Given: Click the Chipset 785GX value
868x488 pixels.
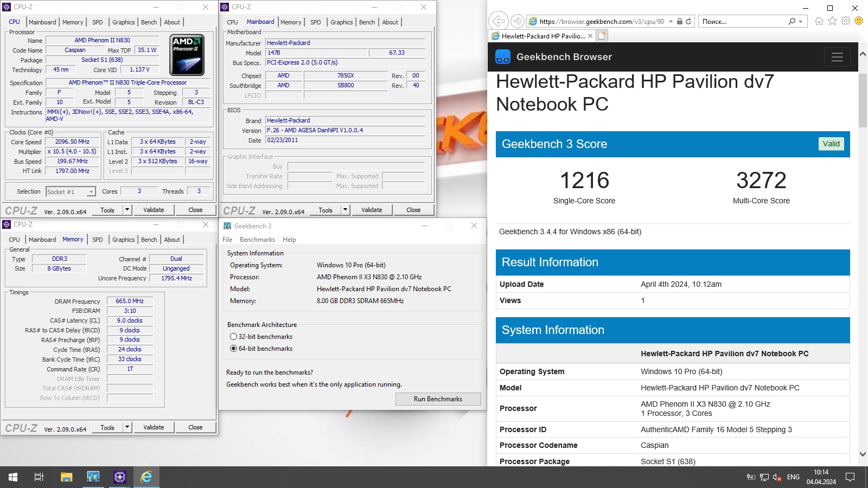Looking at the screenshot, I should click(x=346, y=76).
